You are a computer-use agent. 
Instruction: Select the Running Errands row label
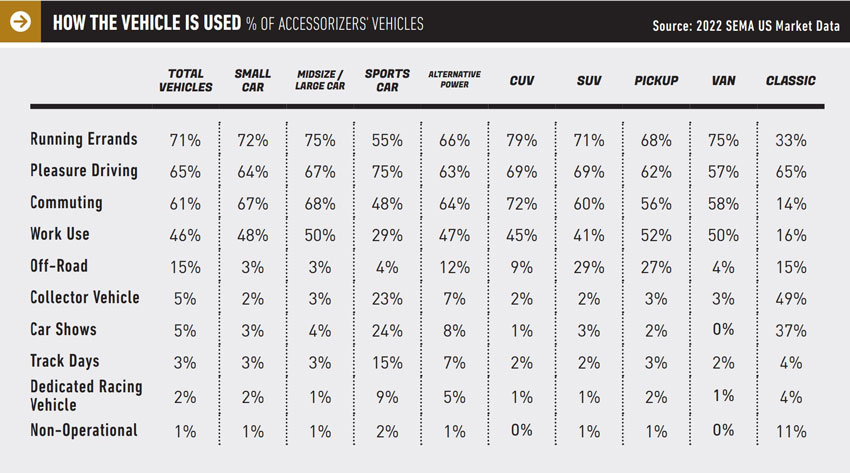[84, 140]
